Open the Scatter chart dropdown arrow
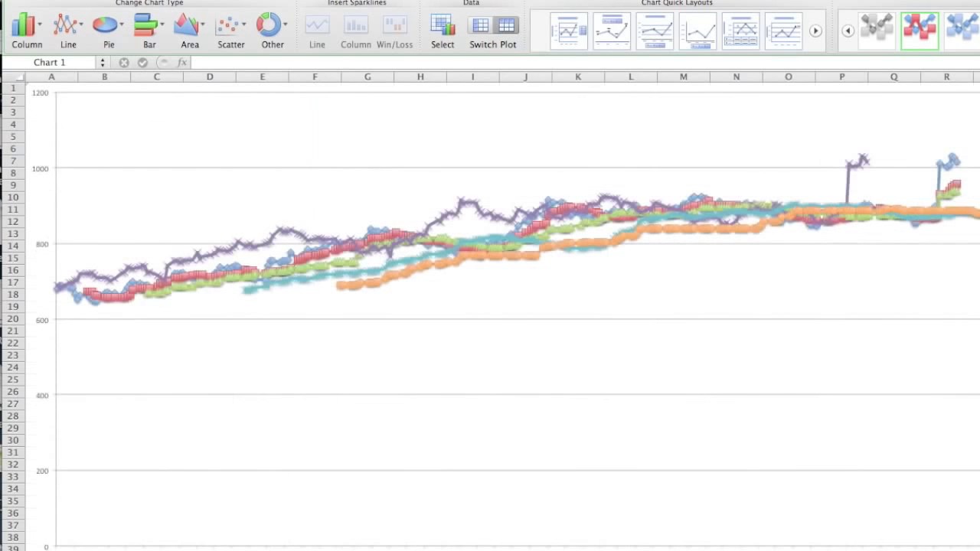 [x=243, y=24]
